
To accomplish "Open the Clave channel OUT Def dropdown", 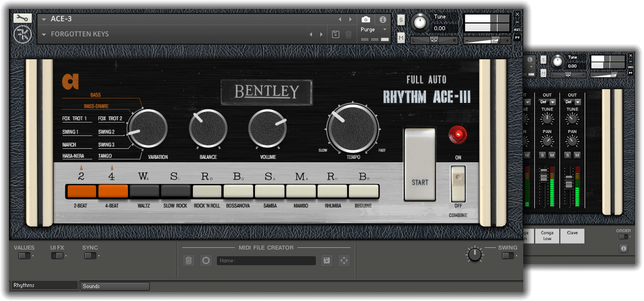I will coord(572,102).
